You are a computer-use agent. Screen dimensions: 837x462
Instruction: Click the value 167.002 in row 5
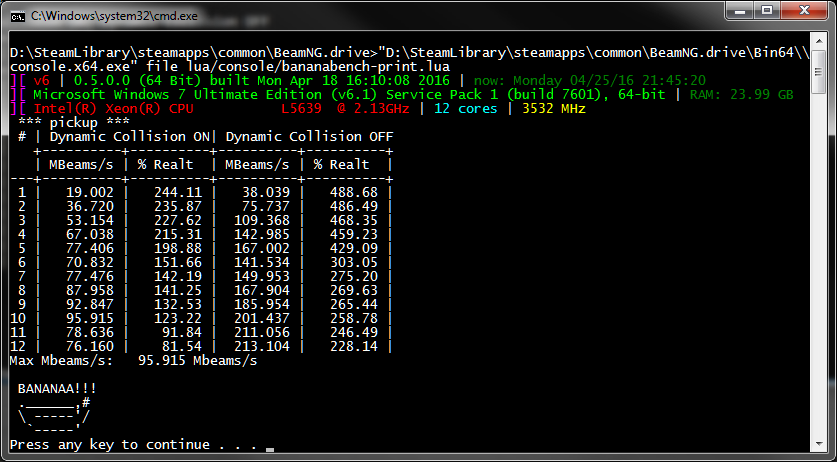pyautogui.click(x=262, y=248)
